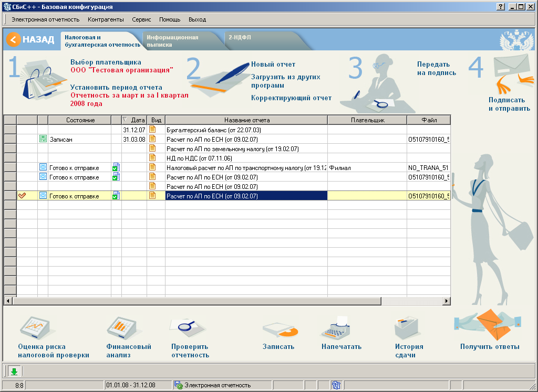Click the Выход menu item
The width and height of the screenshot is (538, 392).
click(198, 19)
